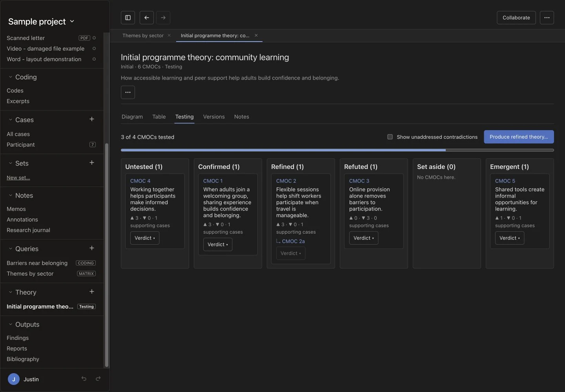Add a new case with the plus icon
The height and width of the screenshot is (392, 565).
(92, 119)
